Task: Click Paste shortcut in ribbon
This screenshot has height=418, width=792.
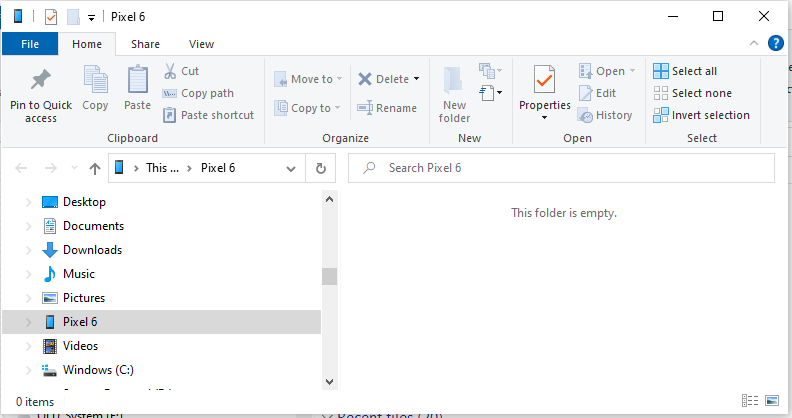Action: 208,115
